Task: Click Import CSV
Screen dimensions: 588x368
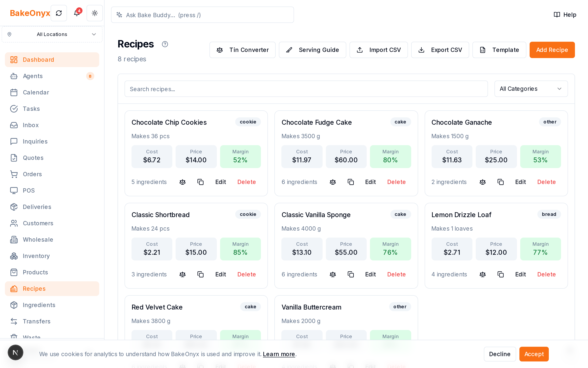Action: [x=379, y=50]
